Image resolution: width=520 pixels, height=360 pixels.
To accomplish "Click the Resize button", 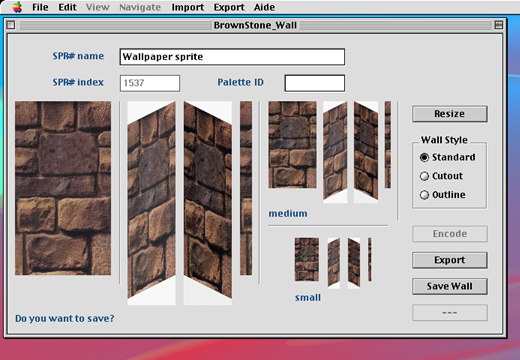I will pos(450,114).
